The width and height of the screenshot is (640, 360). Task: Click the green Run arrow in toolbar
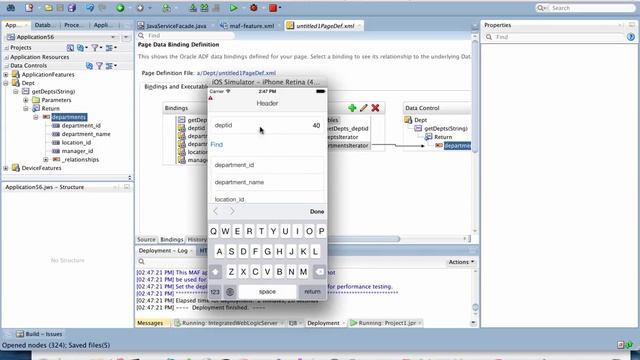pyautogui.click(x=233, y=8)
